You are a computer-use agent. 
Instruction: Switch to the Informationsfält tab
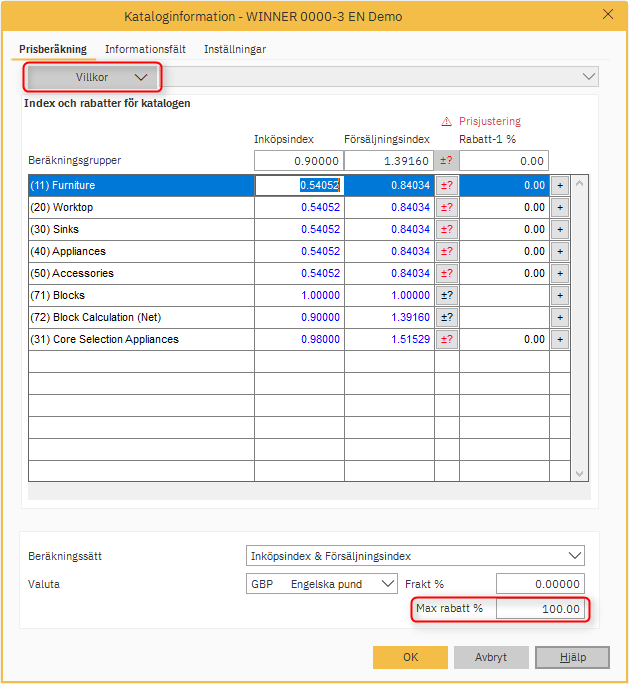[x=145, y=49]
